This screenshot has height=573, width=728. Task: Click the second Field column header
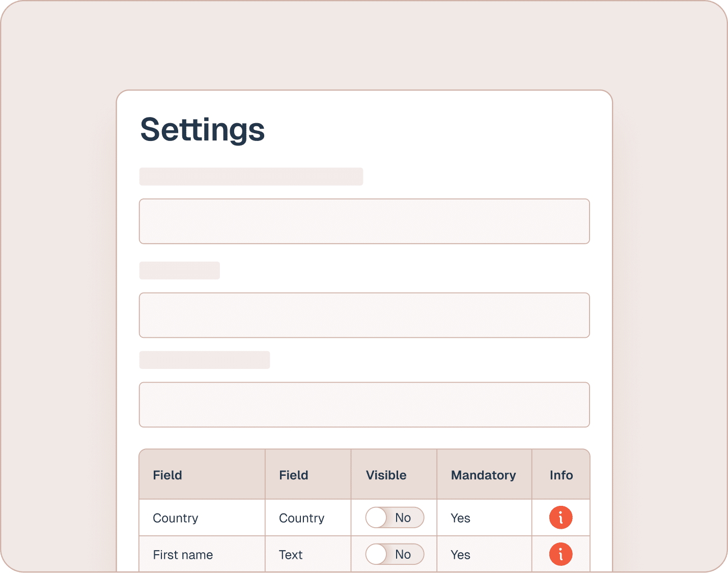[293, 475]
